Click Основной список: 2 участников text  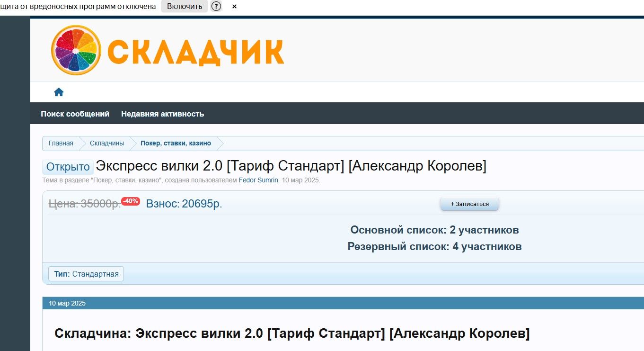[434, 230]
